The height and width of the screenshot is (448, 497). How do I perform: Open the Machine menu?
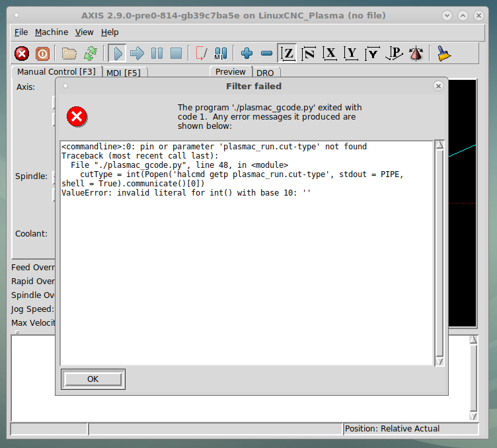click(52, 32)
